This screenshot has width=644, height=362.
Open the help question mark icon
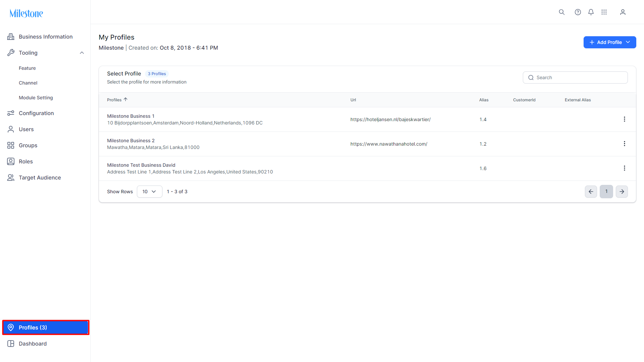tap(578, 12)
